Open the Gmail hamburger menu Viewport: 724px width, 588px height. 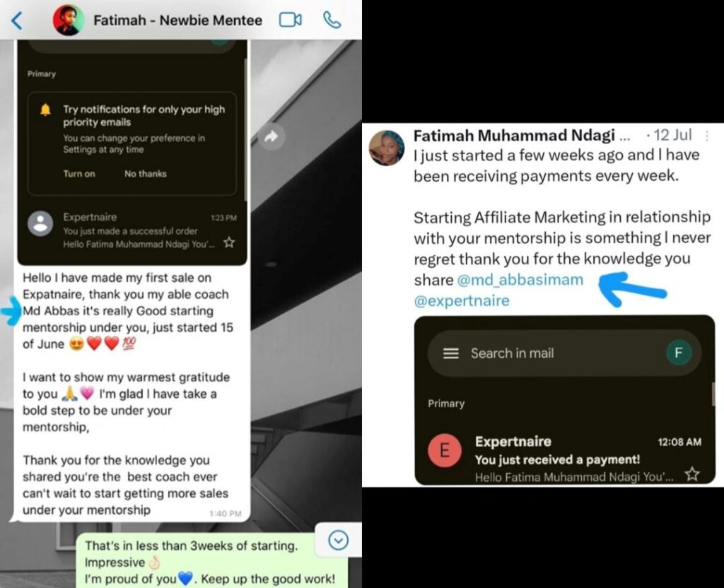pyautogui.click(x=451, y=353)
